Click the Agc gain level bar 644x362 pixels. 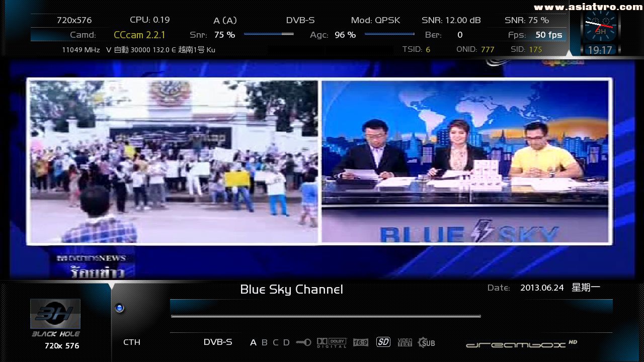coord(389,34)
